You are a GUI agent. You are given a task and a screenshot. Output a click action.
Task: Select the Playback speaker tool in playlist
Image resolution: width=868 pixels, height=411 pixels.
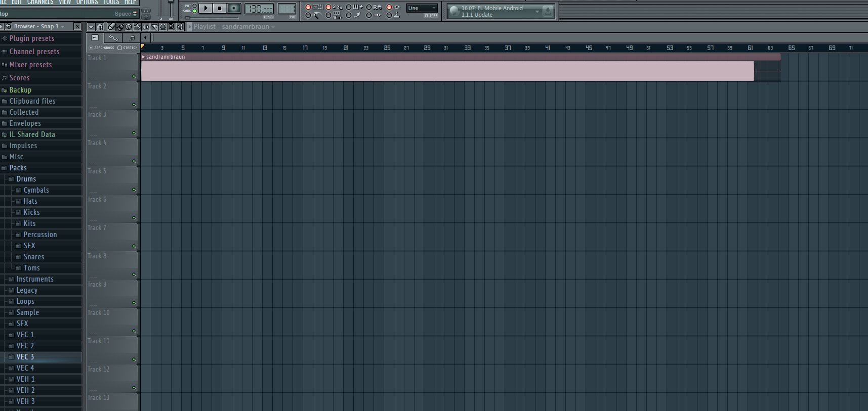pyautogui.click(x=180, y=27)
